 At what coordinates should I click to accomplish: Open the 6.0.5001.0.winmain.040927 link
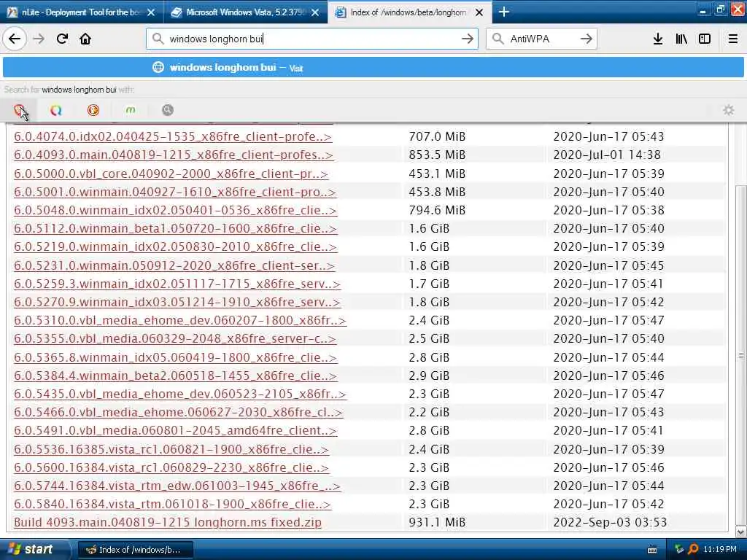click(x=175, y=192)
